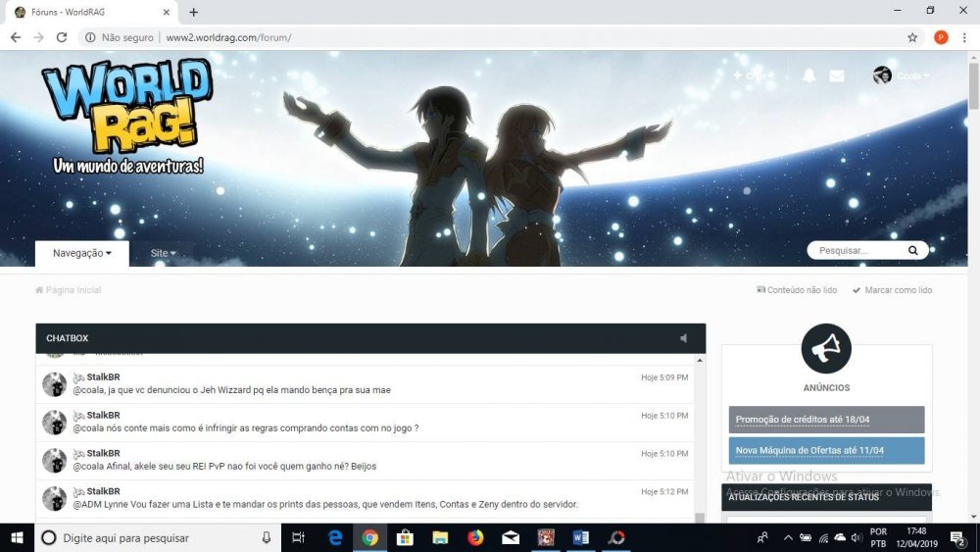The height and width of the screenshot is (552, 980).
Task: Open the Windows Start menu
Action: click(x=17, y=537)
